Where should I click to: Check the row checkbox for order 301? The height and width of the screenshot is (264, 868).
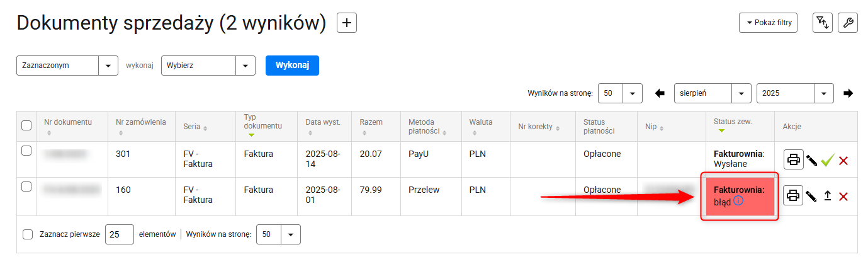pyautogui.click(x=26, y=151)
